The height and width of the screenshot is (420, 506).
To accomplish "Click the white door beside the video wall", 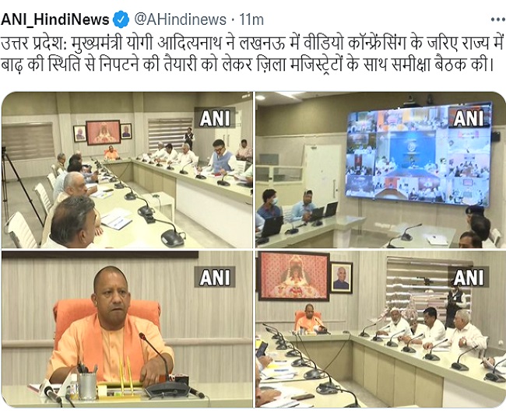I will point(322,172).
